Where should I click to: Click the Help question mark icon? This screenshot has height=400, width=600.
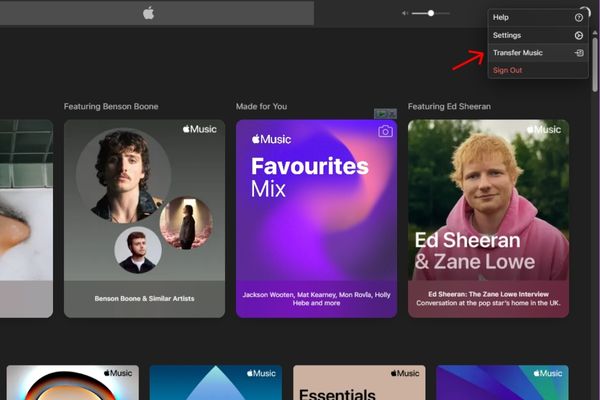pos(579,18)
